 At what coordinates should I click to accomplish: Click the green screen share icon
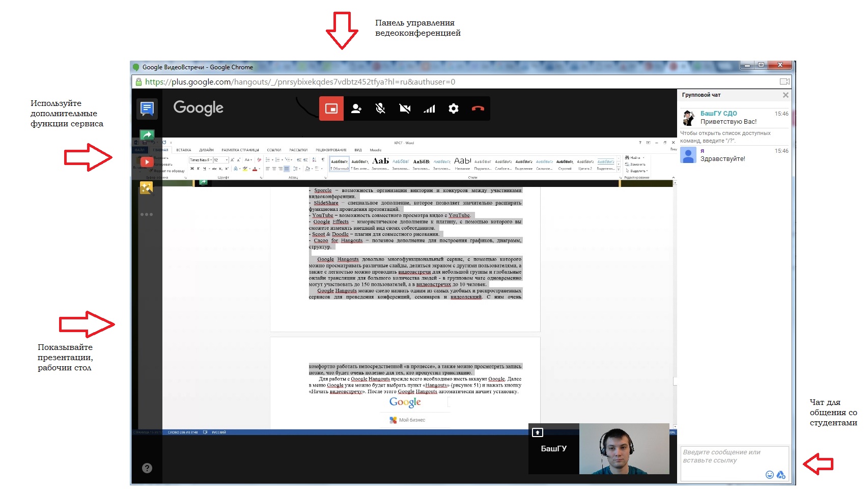click(147, 134)
